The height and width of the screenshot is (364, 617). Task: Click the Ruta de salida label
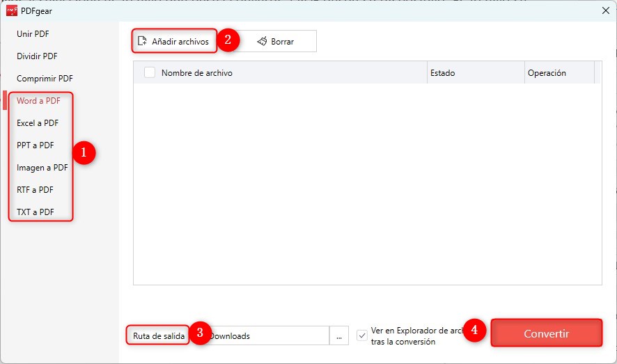pos(159,335)
